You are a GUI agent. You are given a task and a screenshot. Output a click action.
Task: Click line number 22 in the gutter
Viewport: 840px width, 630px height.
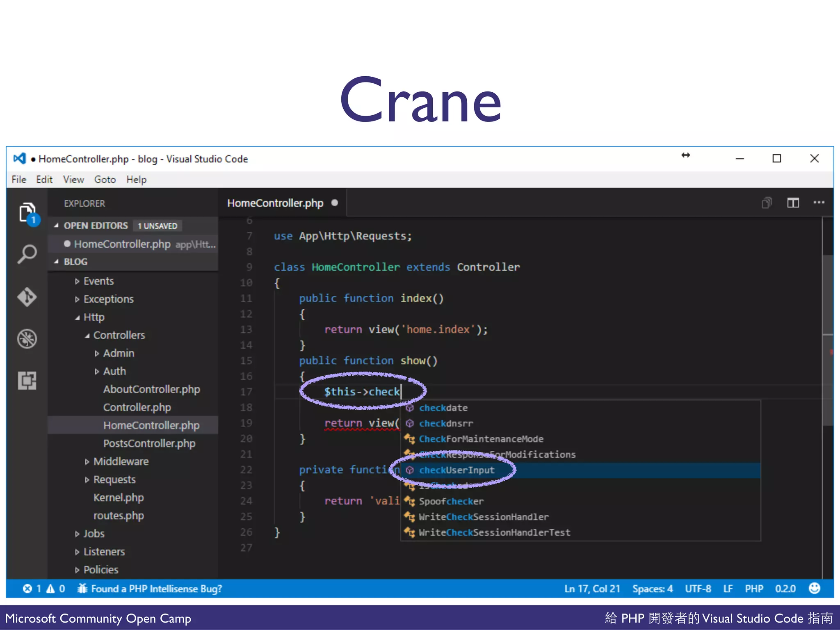(246, 470)
